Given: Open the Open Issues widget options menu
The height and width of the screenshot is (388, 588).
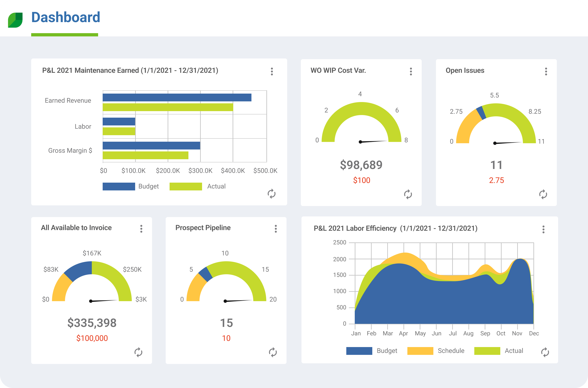Looking at the screenshot, I should click(546, 71).
